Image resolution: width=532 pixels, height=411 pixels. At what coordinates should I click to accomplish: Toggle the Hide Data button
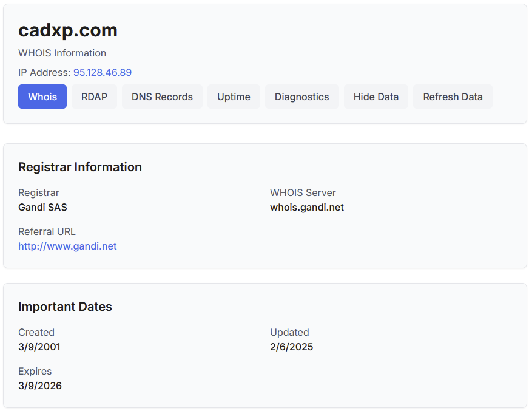click(x=376, y=97)
